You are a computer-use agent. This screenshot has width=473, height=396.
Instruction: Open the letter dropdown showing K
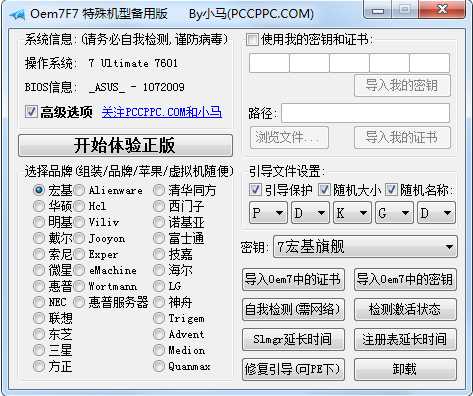[x=352, y=213]
